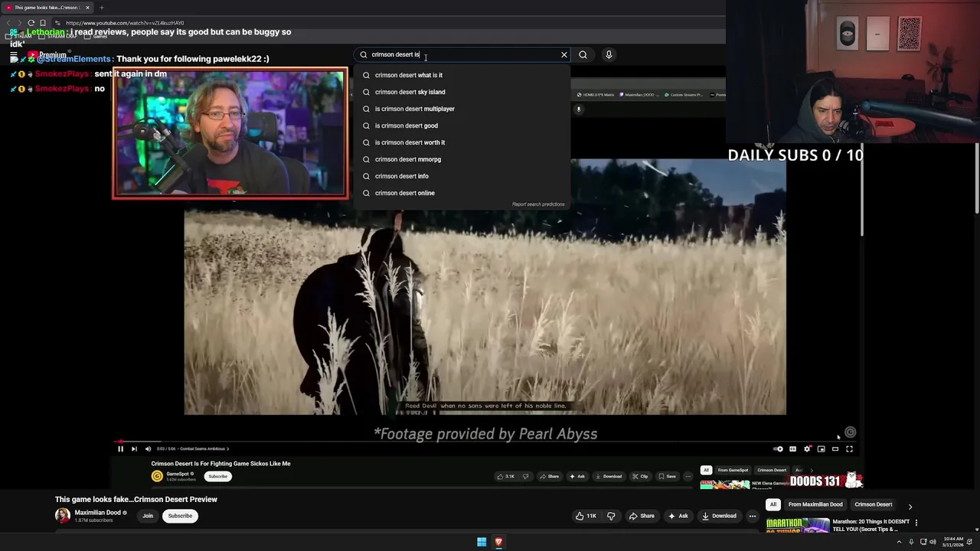Open Maximilian Dood channel avatar
The width and height of the screenshot is (980, 551).
click(x=63, y=516)
